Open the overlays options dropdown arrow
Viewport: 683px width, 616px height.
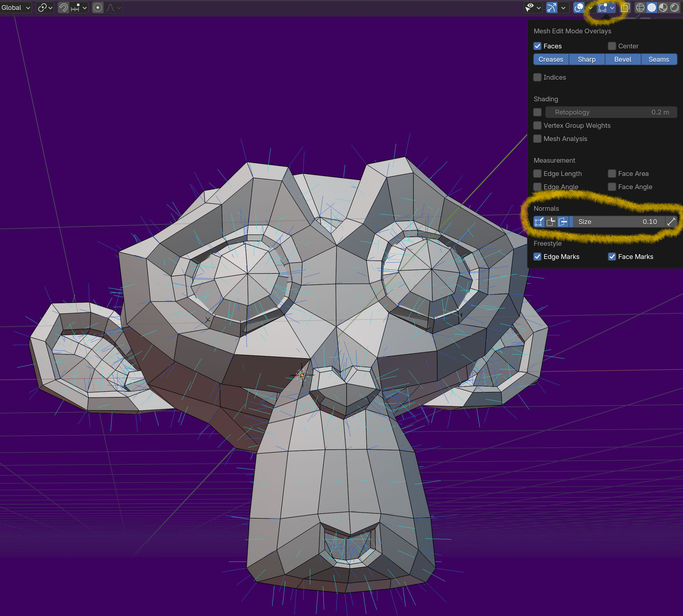(x=590, y=8)
